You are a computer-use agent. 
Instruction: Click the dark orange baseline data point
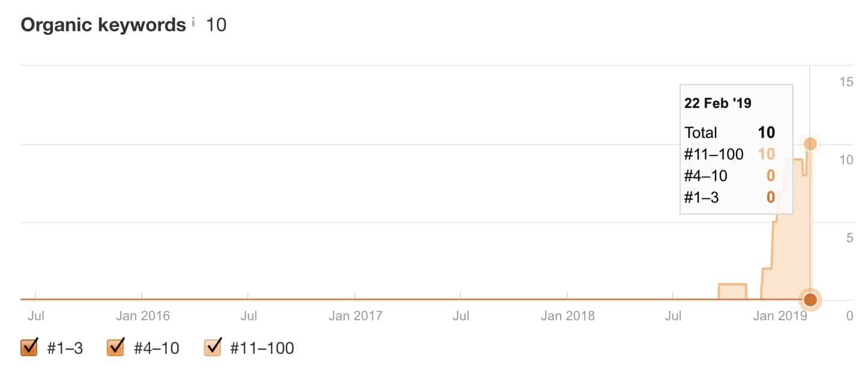pyautogui.click(x=810, y=299)
